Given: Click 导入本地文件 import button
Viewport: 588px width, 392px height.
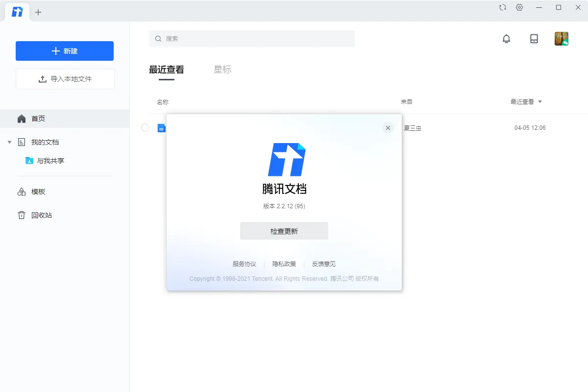Looking at the screenshot, I should tap(65, 79).
